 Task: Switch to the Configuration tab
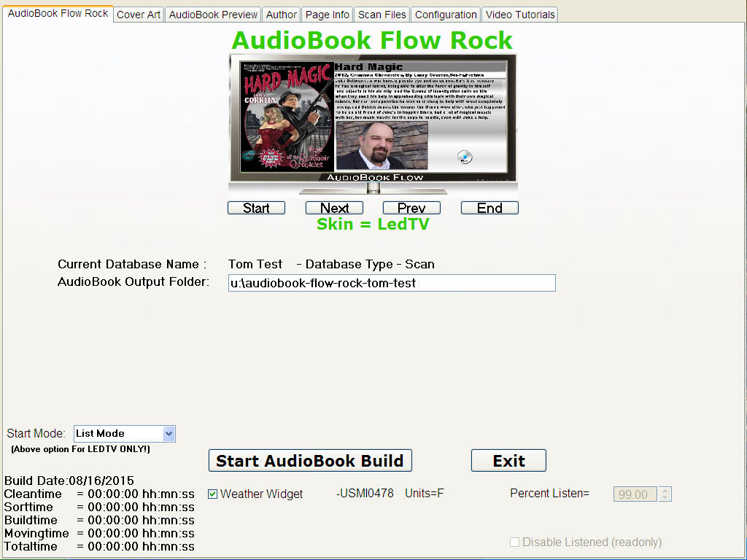click(446, 15)
